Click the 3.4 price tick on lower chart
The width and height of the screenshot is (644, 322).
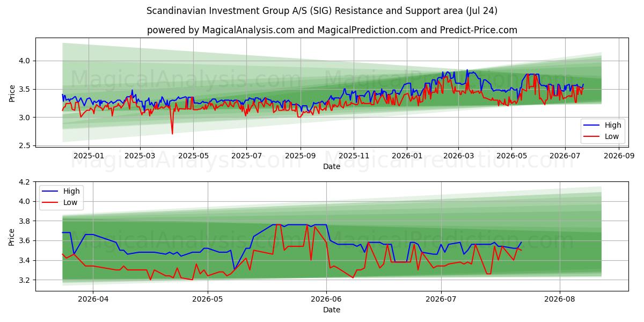[x=26, y=261]
